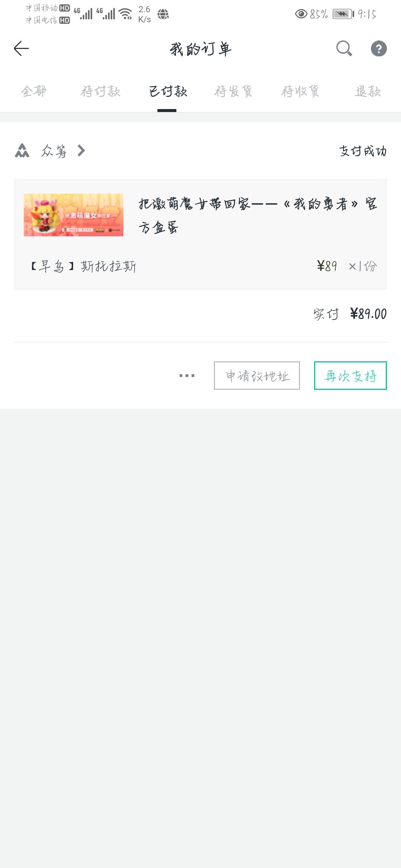Viewport: 401px width, 868px height.
Task: Tap the 众筹 logo icon
Action: coord(22,151)
